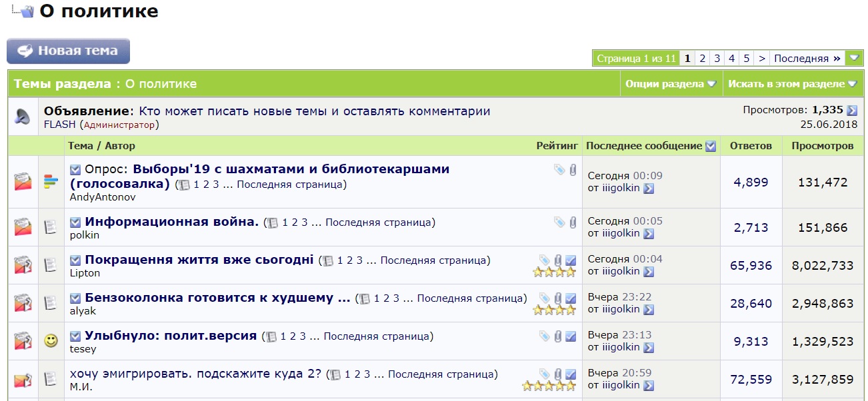Click tag icon in Покращення життя row
868x401 pixels.
[545, 260]
